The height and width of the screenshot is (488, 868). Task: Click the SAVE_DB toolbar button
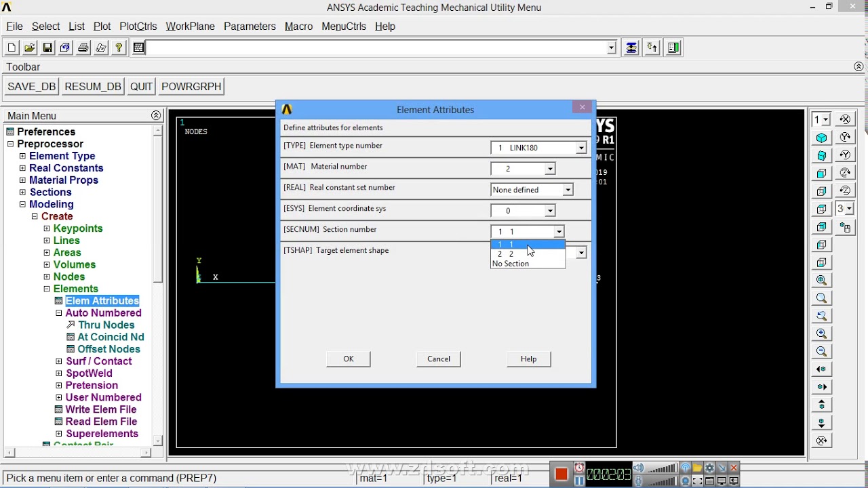[32, 87]
